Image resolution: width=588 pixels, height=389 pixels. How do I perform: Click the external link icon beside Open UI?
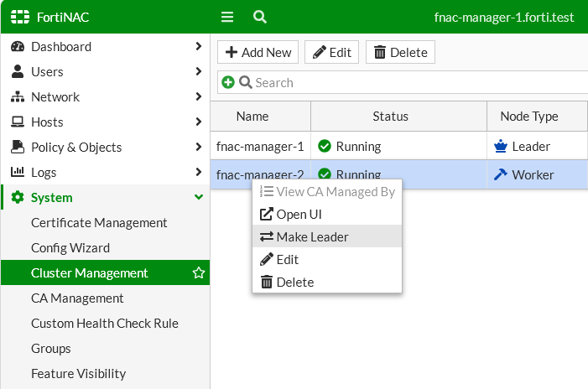(267, 214)
